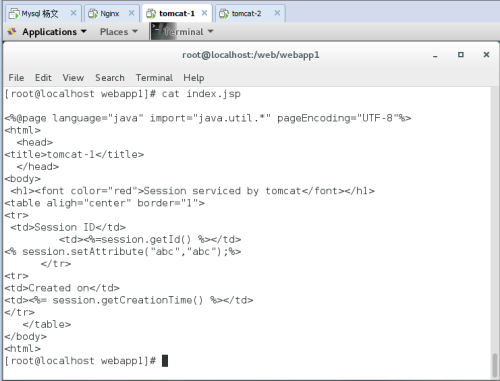Image resolution: width=500 pixels, height=381 pixels.
Task: Minimize the terminal window
Action: [x=435, y=55]
